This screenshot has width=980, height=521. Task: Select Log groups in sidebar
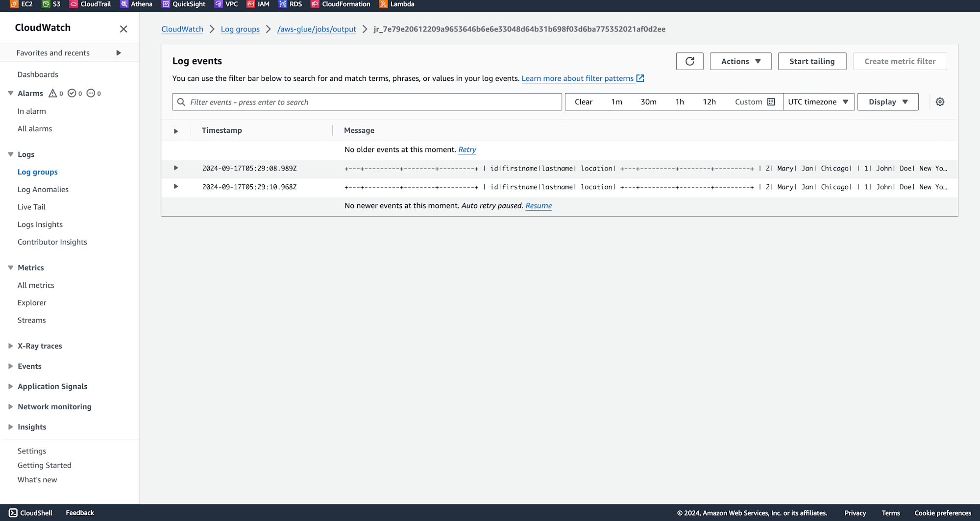38,172
